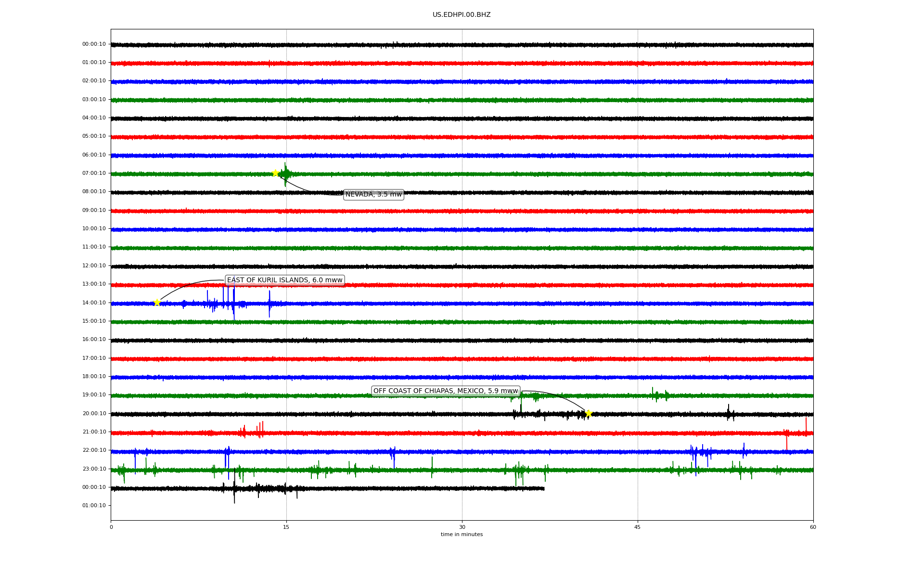Click the x-axis tick label 45

click(638, 527)
